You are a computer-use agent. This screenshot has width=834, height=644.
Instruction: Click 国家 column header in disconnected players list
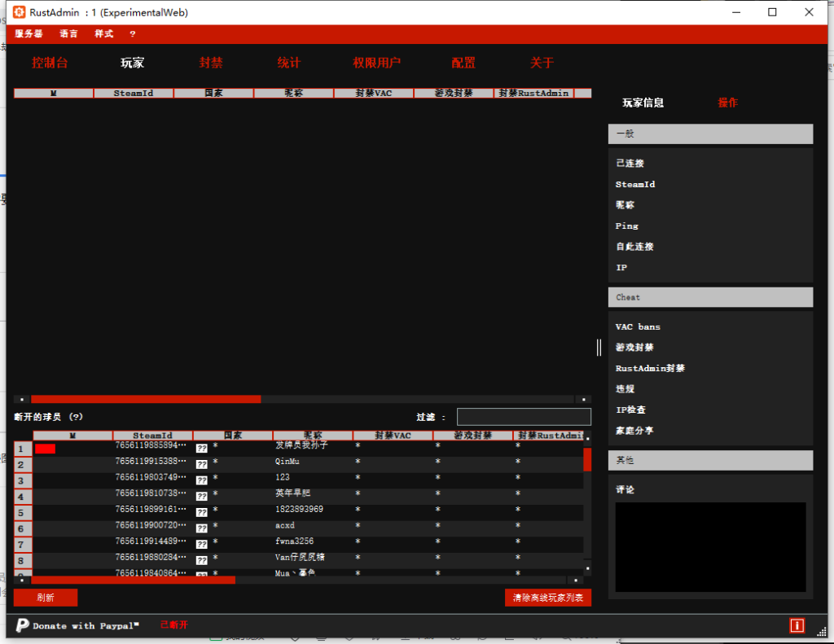[x=233, y=436]
